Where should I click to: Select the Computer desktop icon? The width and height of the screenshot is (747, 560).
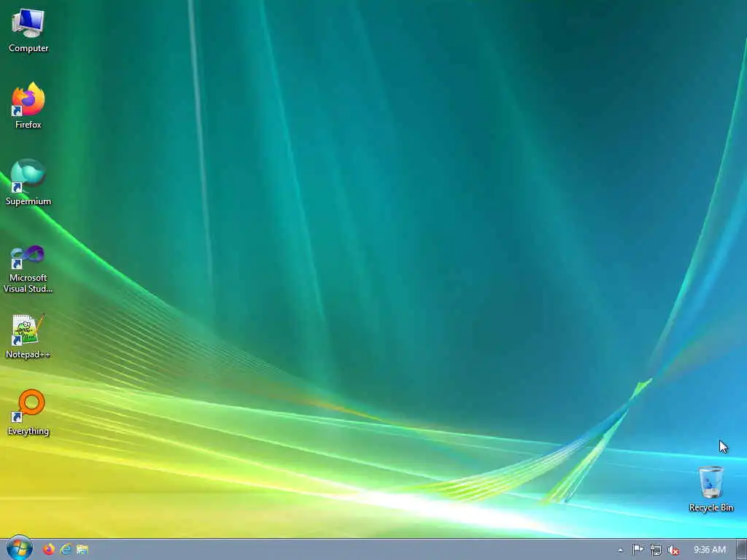tap(28, 31)
